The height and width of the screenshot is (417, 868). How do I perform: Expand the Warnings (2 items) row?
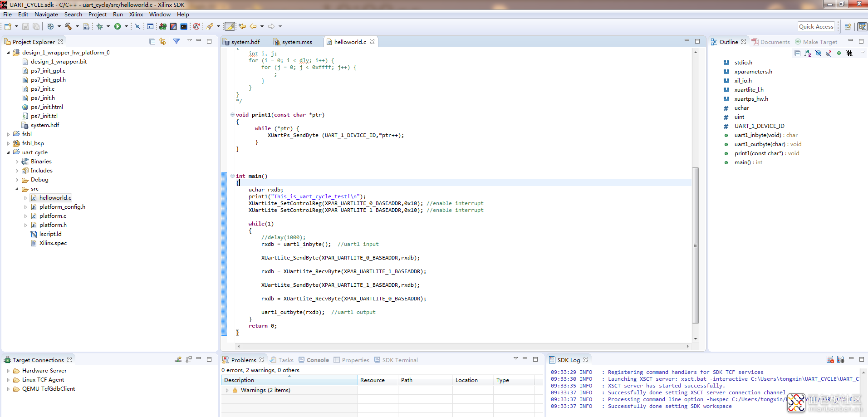pos(227,390)
